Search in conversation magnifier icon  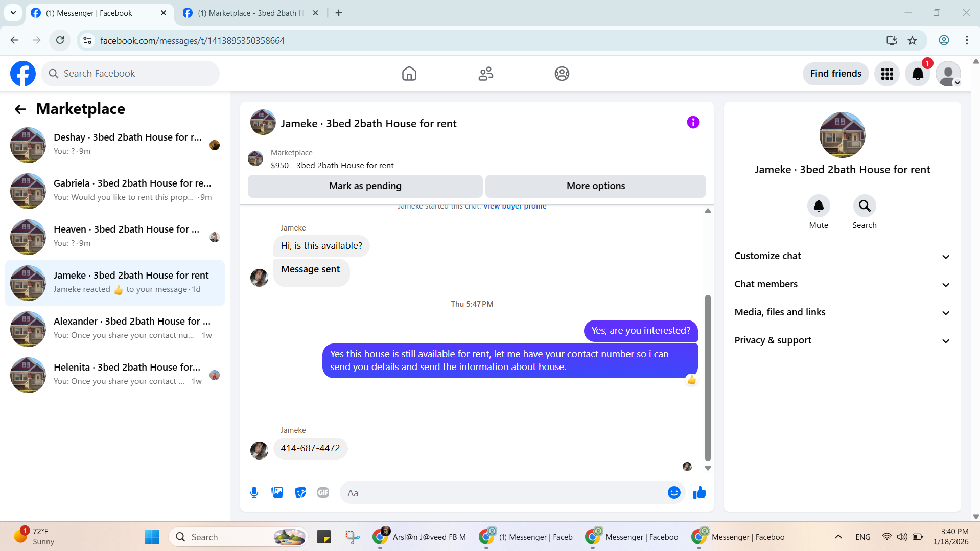864,205
